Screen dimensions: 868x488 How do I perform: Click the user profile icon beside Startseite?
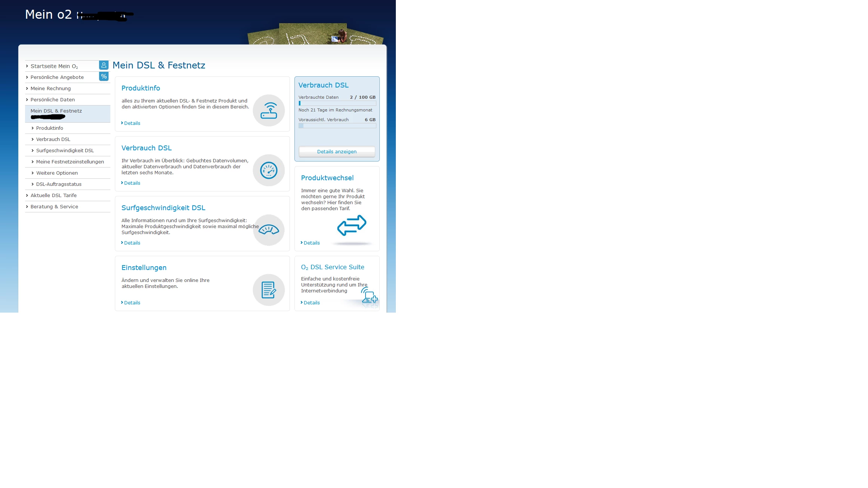[104, 65]
